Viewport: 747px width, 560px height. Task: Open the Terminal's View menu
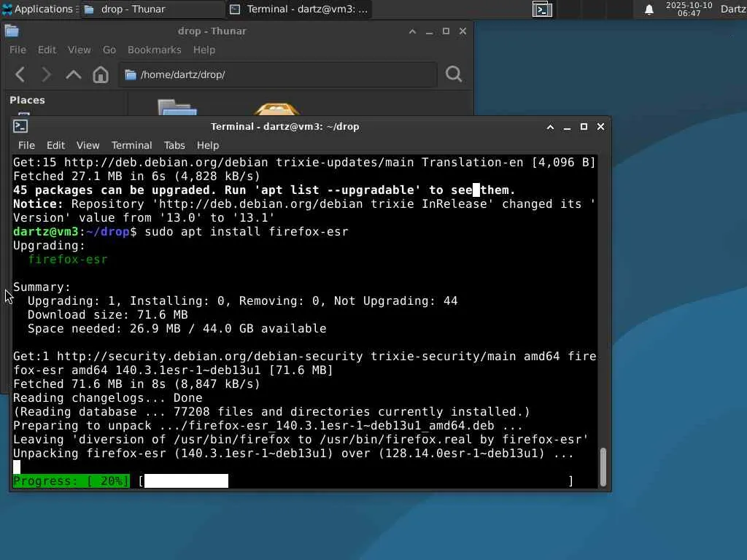tap(88, 145)
